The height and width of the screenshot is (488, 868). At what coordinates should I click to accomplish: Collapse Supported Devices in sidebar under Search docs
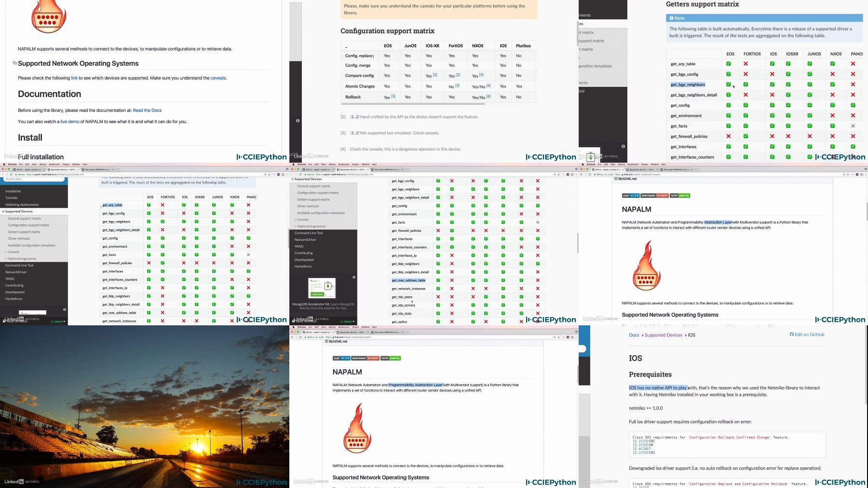pyautogui.click(x=3, y=211)
